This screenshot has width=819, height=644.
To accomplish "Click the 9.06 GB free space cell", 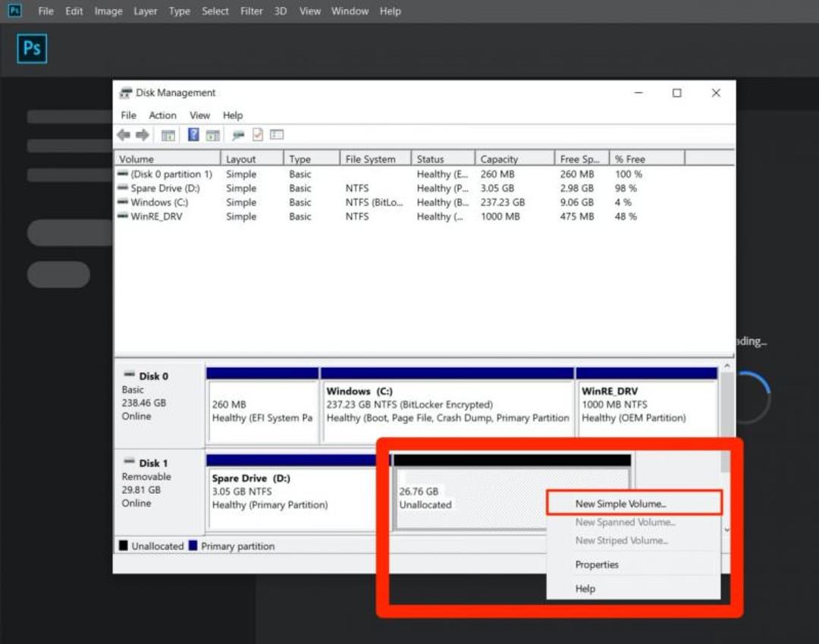I will (x=576, y=202).
